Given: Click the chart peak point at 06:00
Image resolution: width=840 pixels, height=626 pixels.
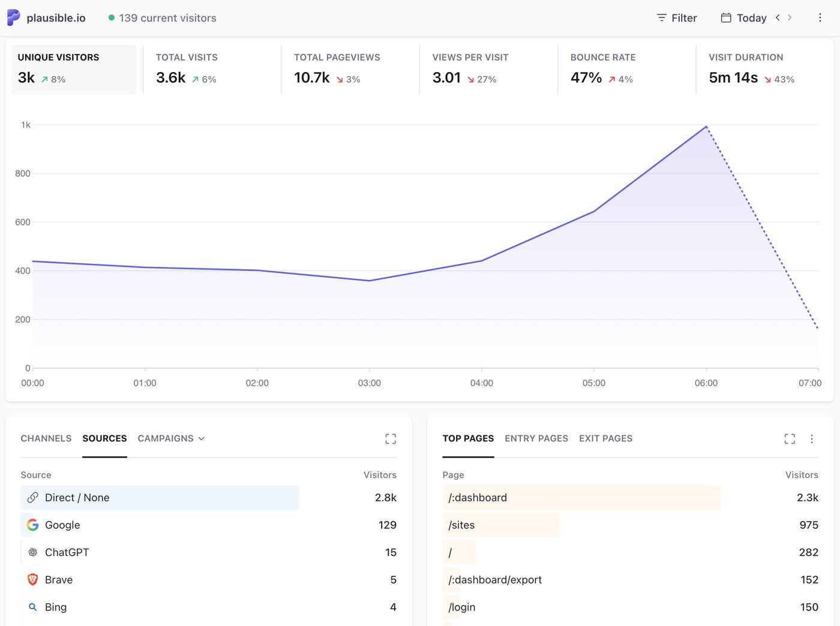Looking at the screenshot, I should (x=706, y=127).
